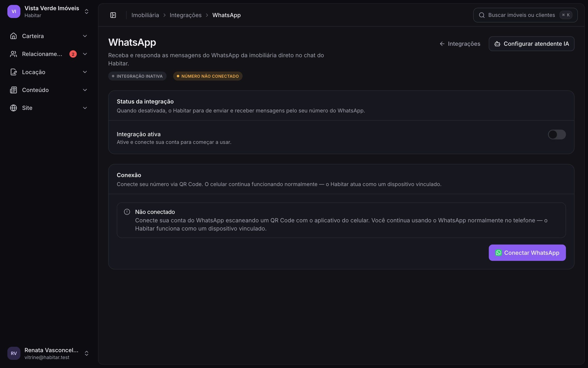Screen dimensions: 588x368
Task: Expand the Locação section chevron
Action: [85, 72]
